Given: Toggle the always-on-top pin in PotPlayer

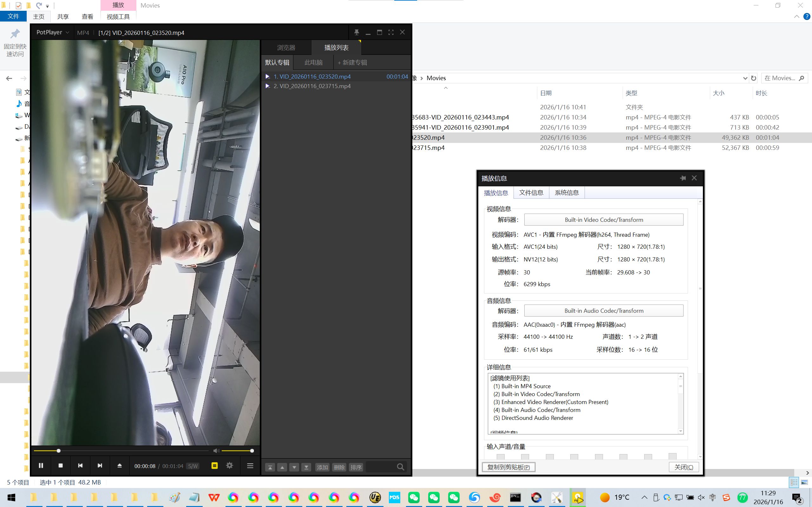Looking at the screenshot, I should click(x=356, y=33).
